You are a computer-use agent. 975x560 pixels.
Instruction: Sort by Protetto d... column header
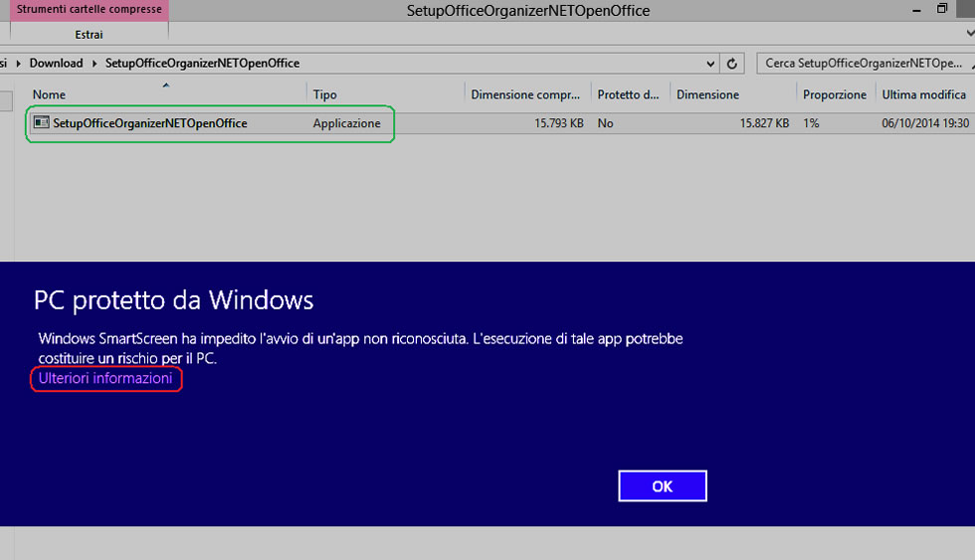pos(628,94)
